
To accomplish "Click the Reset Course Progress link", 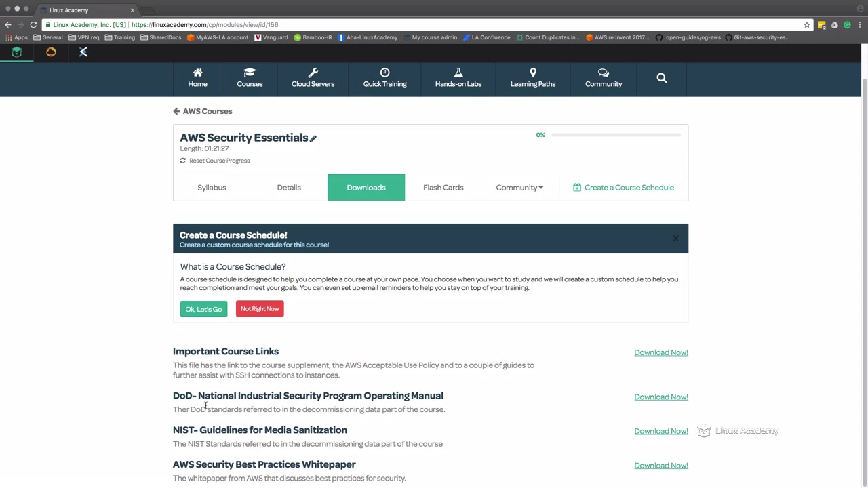I will tap(219, 161).
